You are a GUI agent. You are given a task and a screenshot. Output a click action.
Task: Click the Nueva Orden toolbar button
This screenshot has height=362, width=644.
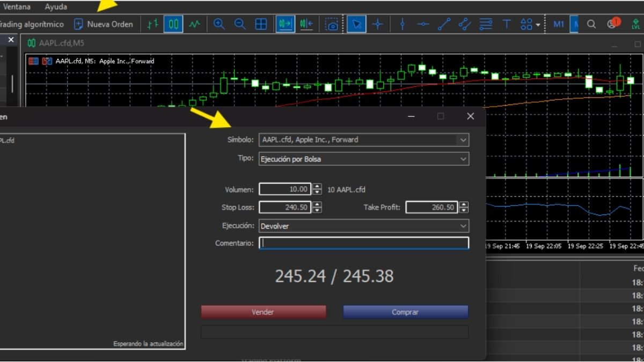pos(104,24)
